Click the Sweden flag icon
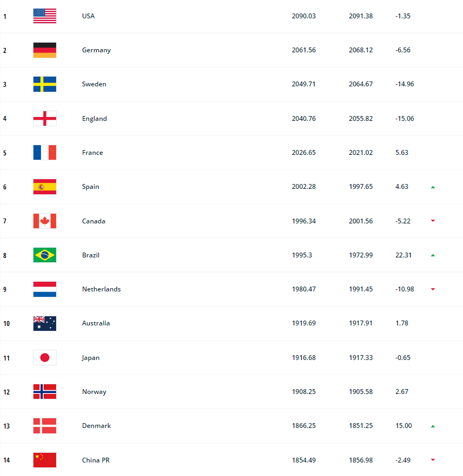 click(x=44, y=84)
